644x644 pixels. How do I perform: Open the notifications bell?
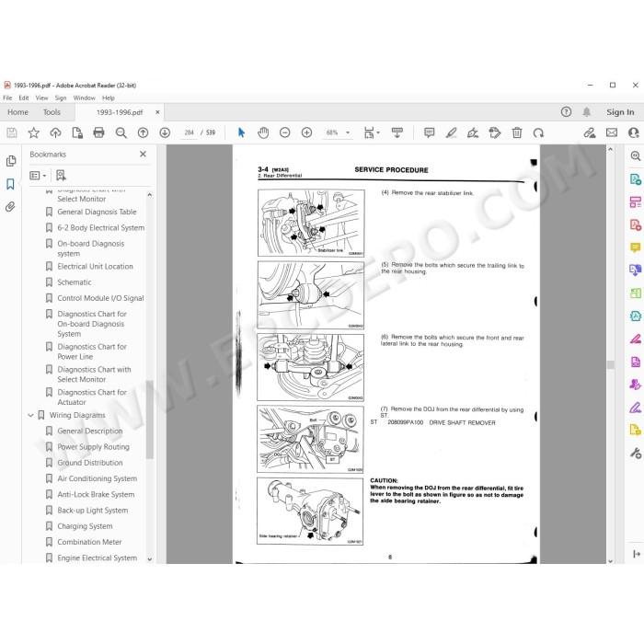(x=587, y=111)
